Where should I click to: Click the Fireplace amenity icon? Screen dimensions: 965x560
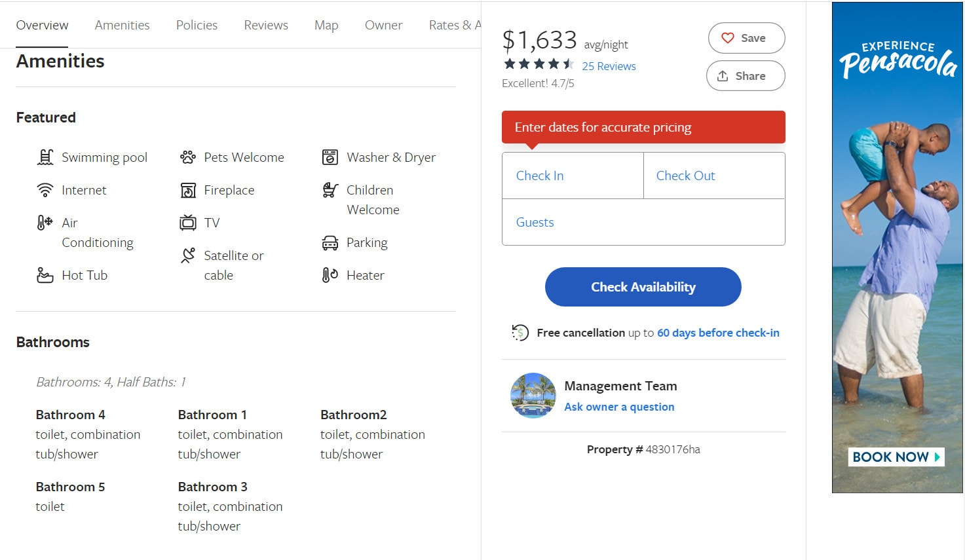coord(188,190)
